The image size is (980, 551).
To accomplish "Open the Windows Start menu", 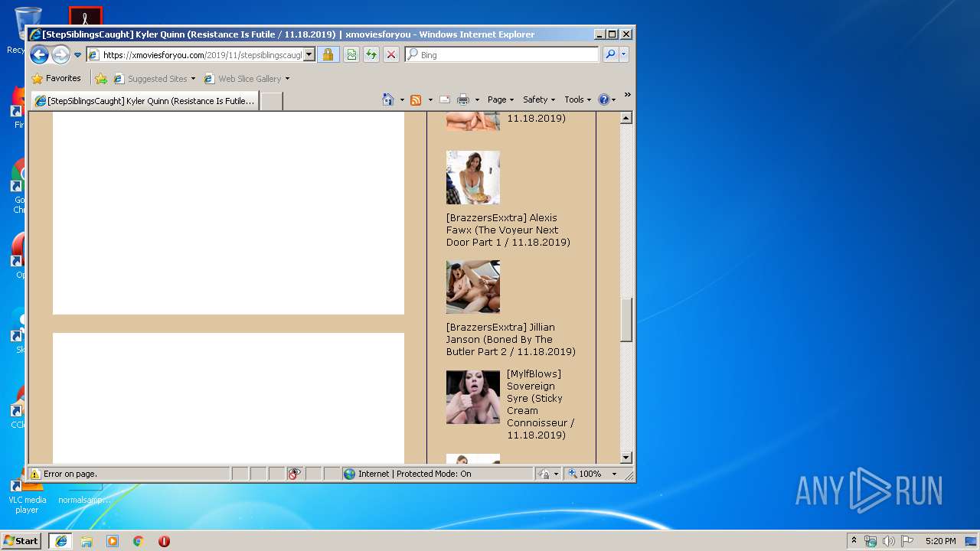I will pos(21,540).
